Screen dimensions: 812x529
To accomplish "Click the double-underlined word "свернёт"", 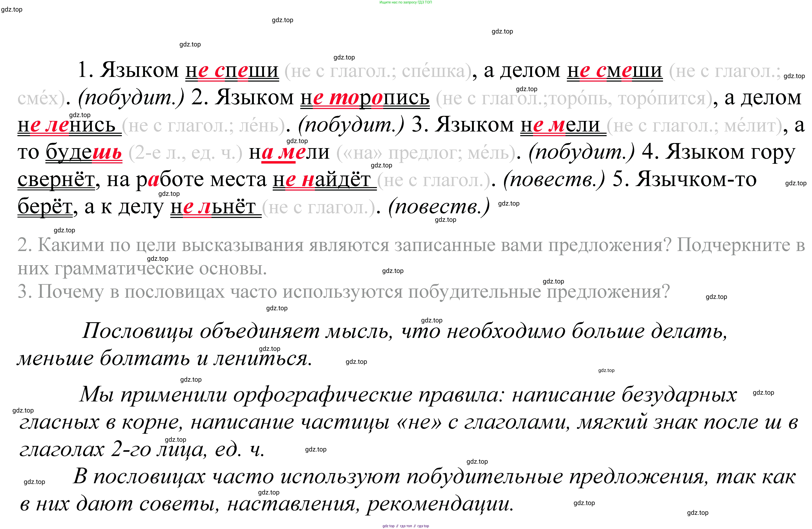I will click(56, 180).
